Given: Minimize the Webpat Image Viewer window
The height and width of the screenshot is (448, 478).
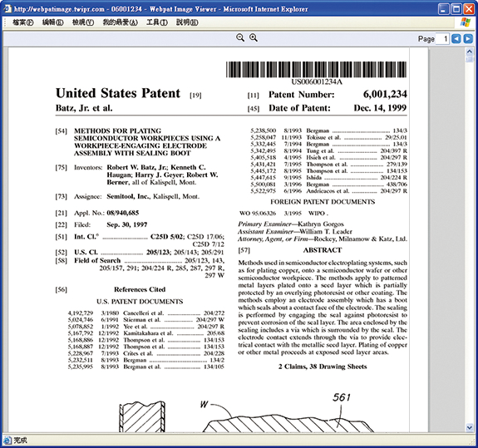Looking at the screenshot, I should (444, 9).
